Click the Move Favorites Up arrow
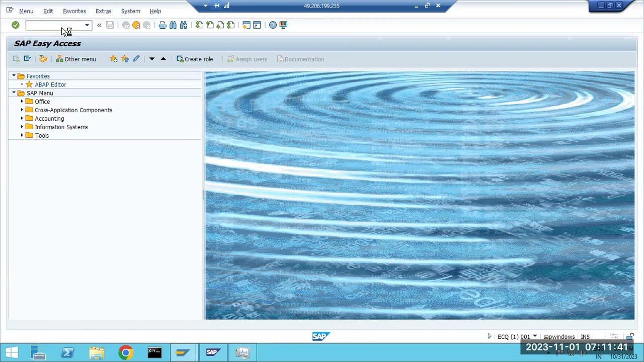This screenshot has width=644, height=362. click(163, 59)
